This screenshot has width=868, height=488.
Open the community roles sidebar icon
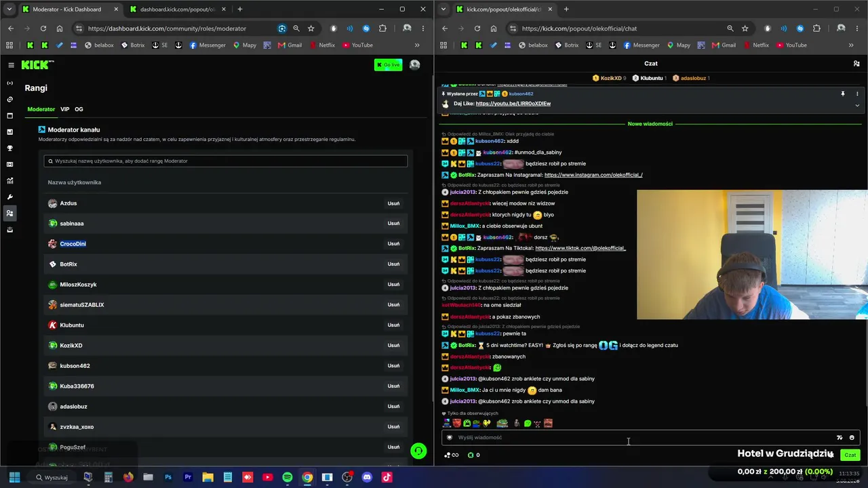click(9, 213)
